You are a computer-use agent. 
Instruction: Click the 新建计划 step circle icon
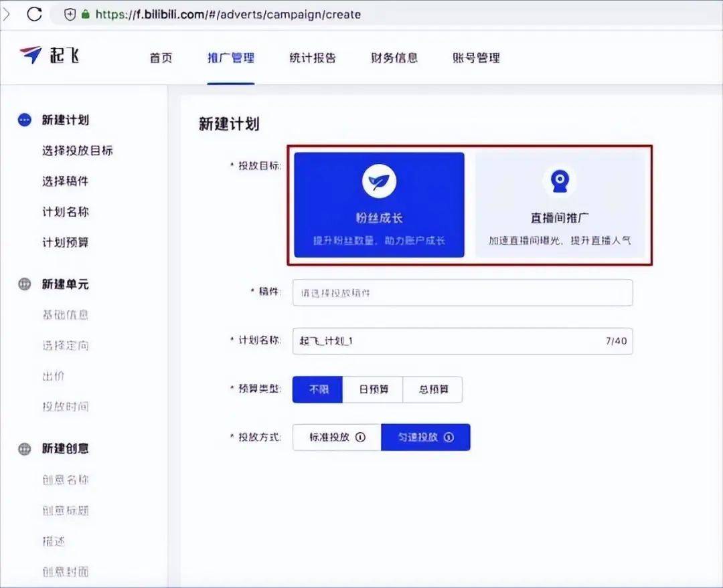pyautogui.click(x=25, y=120)
